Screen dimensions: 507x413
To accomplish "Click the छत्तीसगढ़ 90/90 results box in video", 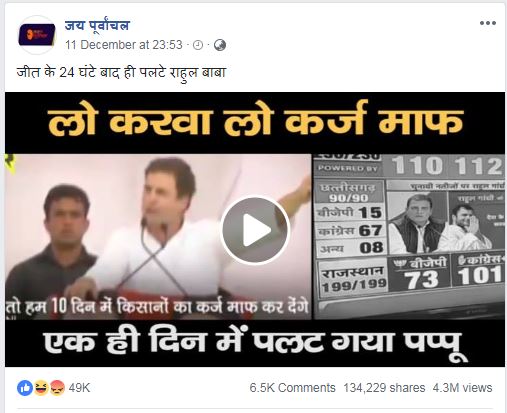I will 349,192.
